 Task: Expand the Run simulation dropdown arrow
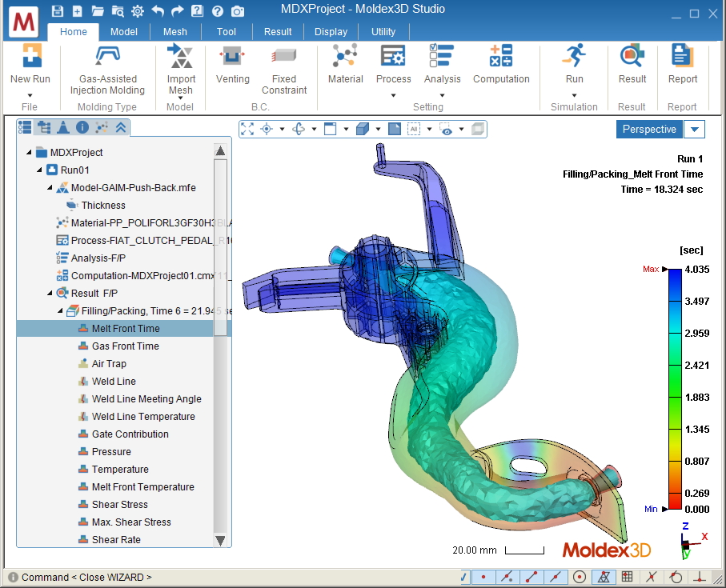coord(574,95)
